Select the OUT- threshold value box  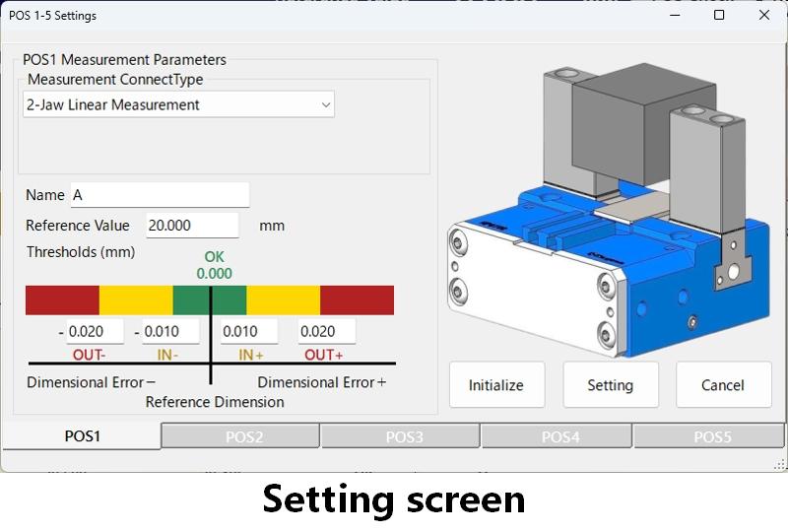(95, 331)
